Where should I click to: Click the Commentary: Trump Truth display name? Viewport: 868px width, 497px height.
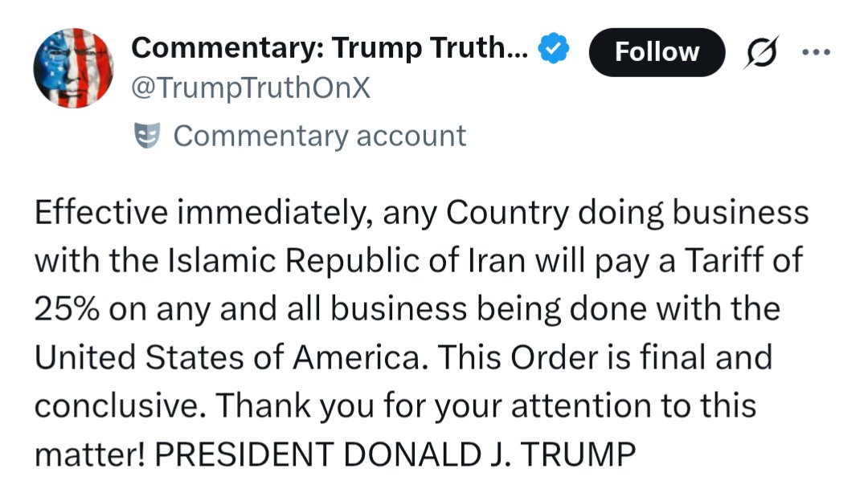point(330,50)
